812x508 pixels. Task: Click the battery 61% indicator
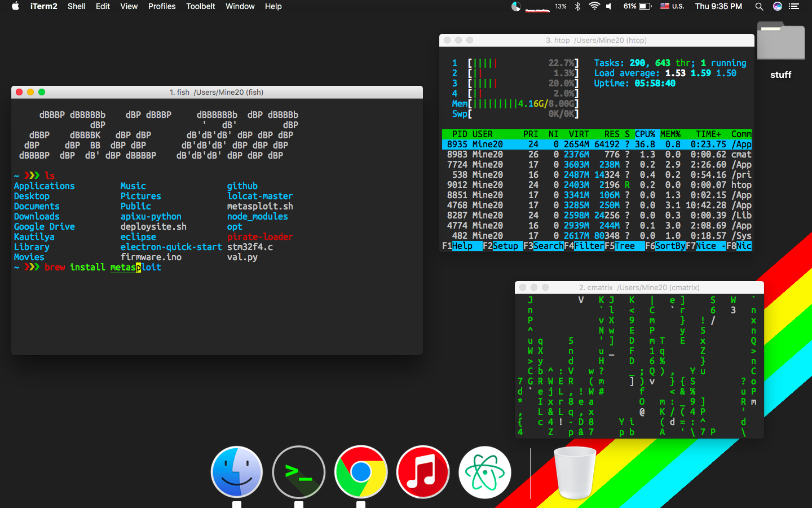coord(637,6)
